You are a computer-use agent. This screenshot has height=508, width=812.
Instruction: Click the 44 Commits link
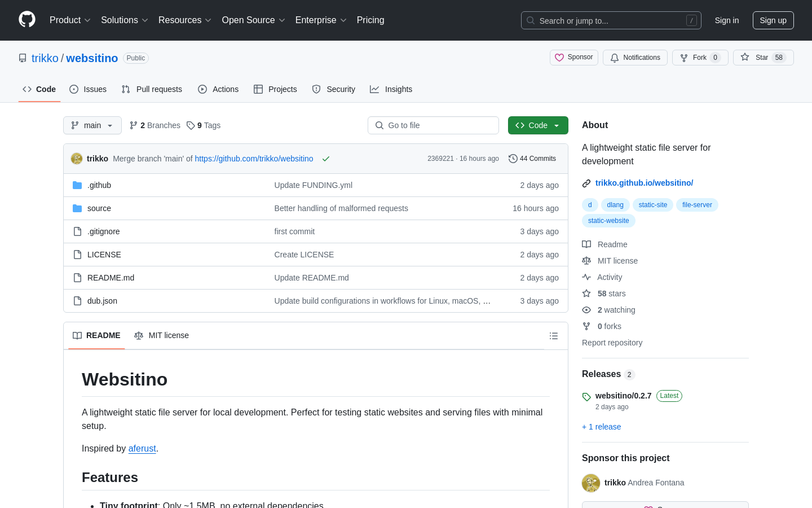(532, 159)
